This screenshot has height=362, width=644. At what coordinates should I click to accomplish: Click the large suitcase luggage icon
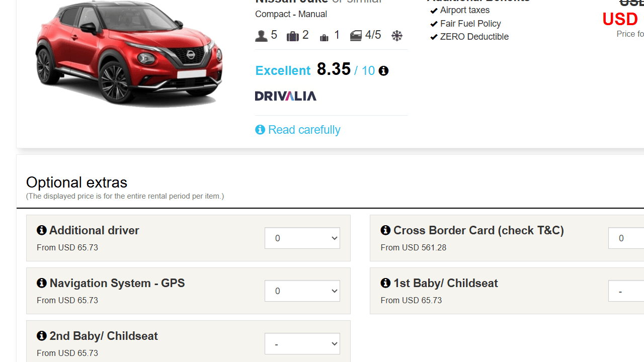click(x=292, y=36)
